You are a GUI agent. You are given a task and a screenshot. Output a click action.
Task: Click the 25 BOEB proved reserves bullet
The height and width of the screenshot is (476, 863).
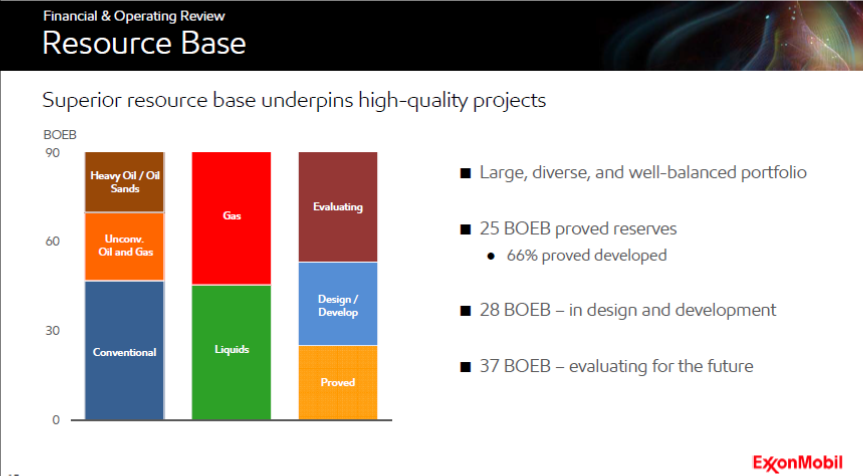click(x=578, y=229)
